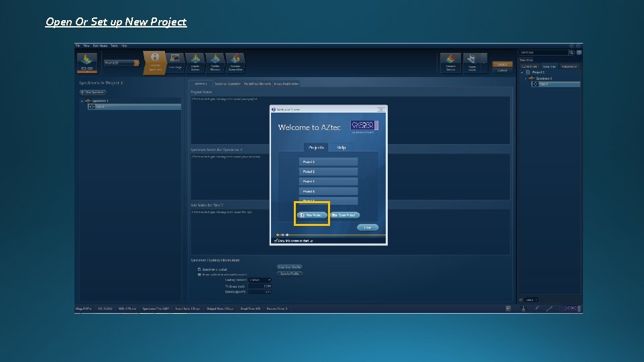Image resolution: width=644 pixels, height=362 pixels.
Task: Collapse the Specimen 1 node in Data Tree
Action: 526,78
